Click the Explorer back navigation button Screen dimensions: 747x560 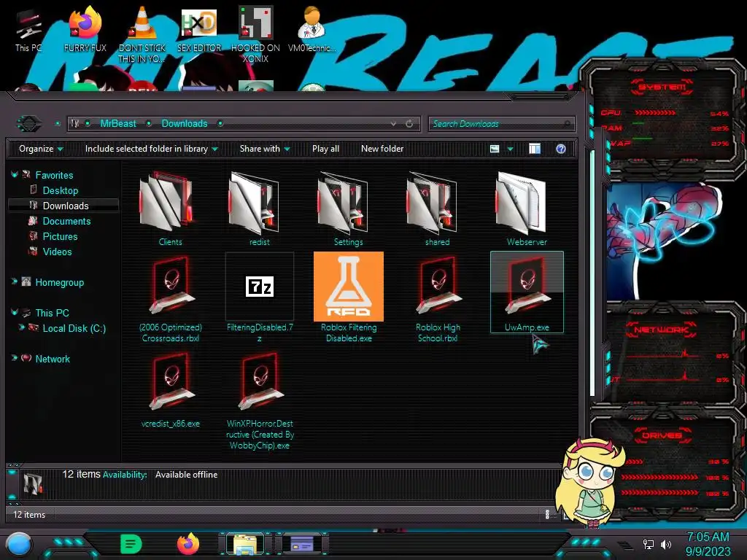29,124
